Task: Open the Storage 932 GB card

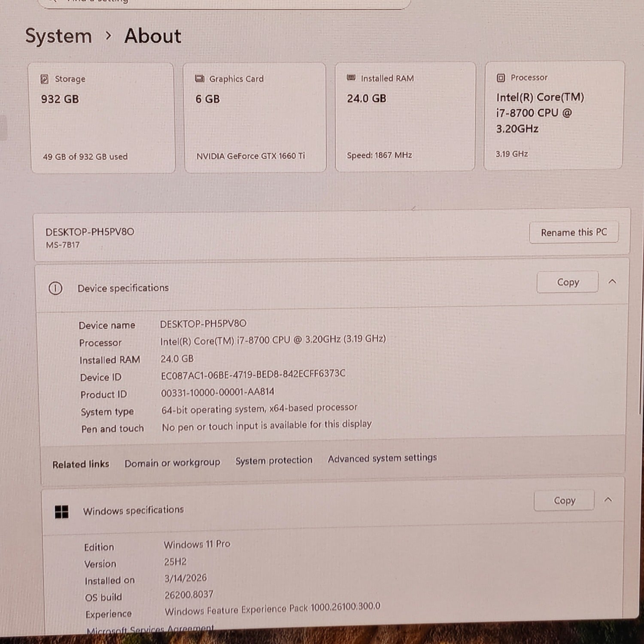Action: [x=103, y=118]
